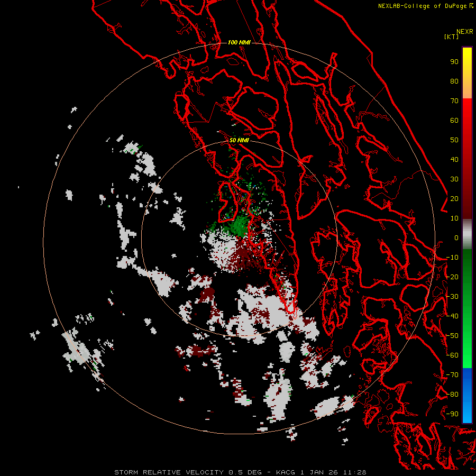Click the "-80" value on velocity scale
The width and height of the screenshot is (476, 476).
(452, 395)
